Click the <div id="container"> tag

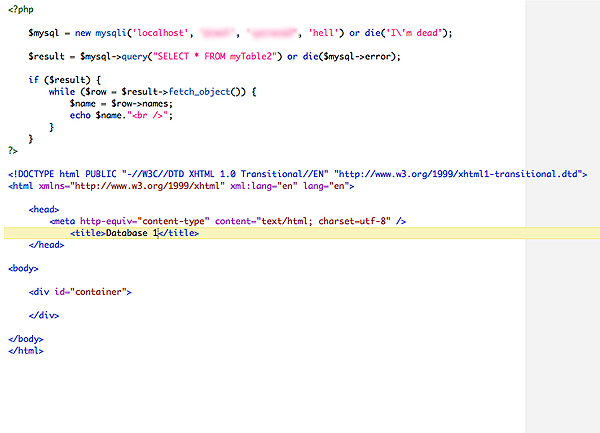(x=80, y=292)
